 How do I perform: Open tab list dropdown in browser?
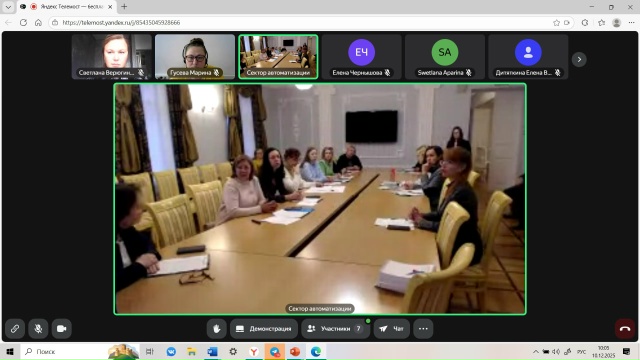tap(8, 7)
